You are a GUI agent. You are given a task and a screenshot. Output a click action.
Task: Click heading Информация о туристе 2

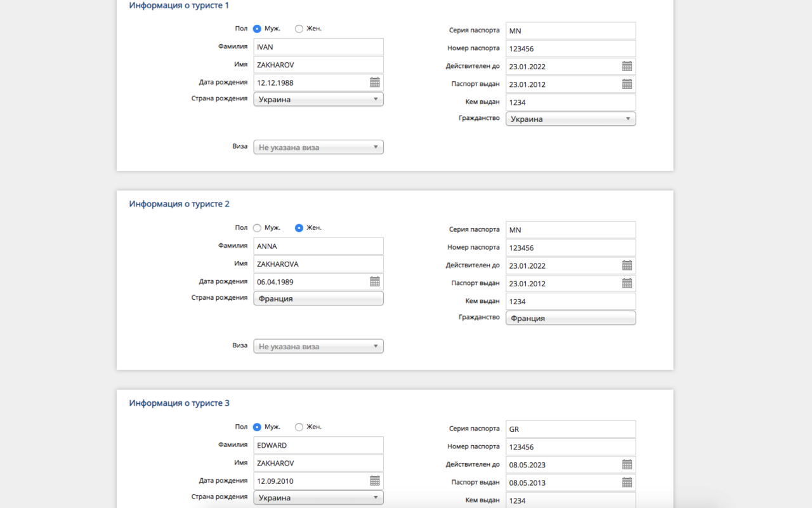click(x=180, y=204)
